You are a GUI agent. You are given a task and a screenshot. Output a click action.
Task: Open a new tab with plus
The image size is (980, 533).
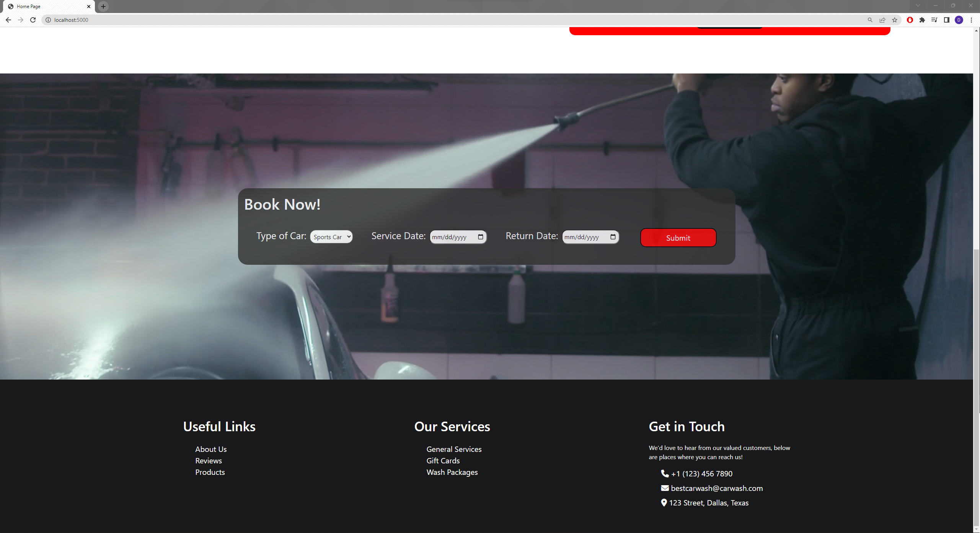coord(103,7)
